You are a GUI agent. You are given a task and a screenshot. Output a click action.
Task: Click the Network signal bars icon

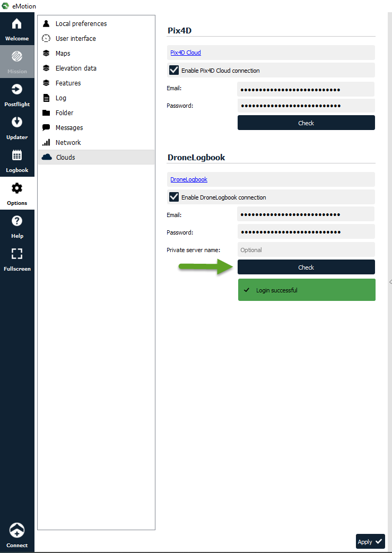pos(46,142)
